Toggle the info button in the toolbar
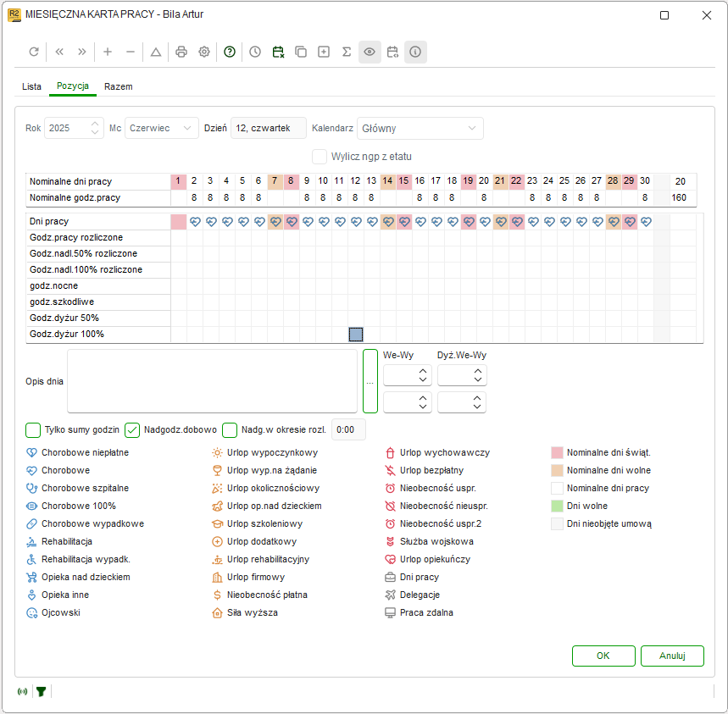The width and height of the screenshot is (728, 714). (415, 52)
